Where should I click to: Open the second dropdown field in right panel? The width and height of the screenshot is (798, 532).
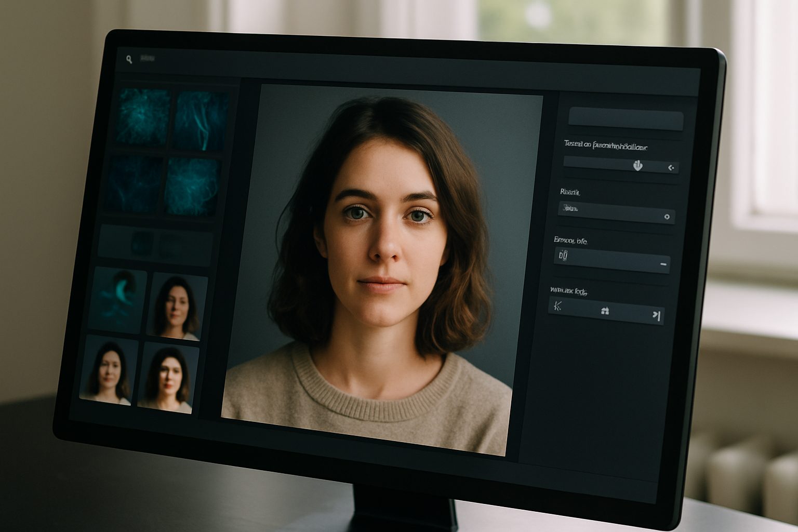pos(617,213)
